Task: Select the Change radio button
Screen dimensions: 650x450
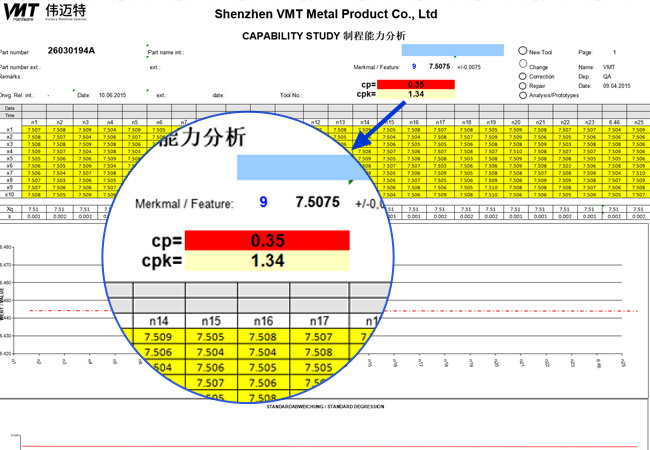Action: pyautogui.click(x=523, y=63)
